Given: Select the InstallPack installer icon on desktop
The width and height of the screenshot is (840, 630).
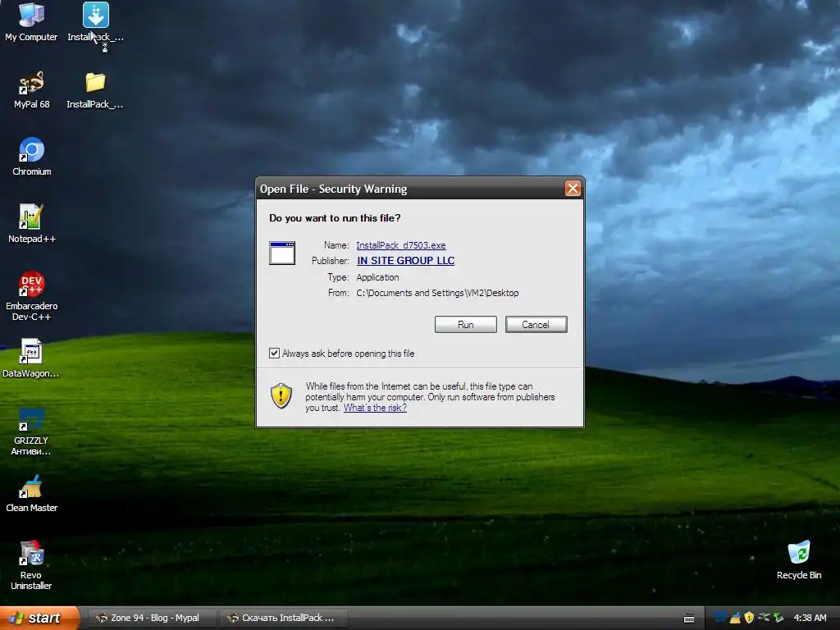Looking at the screenshot, I should [x=95, y=21].
